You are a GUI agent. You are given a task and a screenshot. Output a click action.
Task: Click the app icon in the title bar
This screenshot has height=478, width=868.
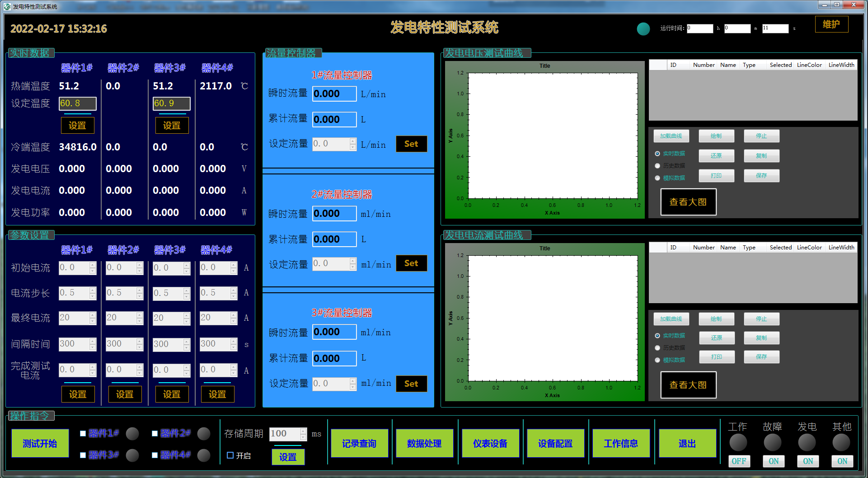pos(7,6)
